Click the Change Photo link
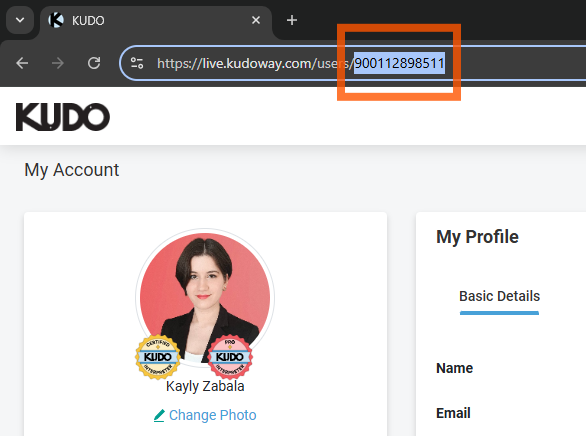 [212, 415]
